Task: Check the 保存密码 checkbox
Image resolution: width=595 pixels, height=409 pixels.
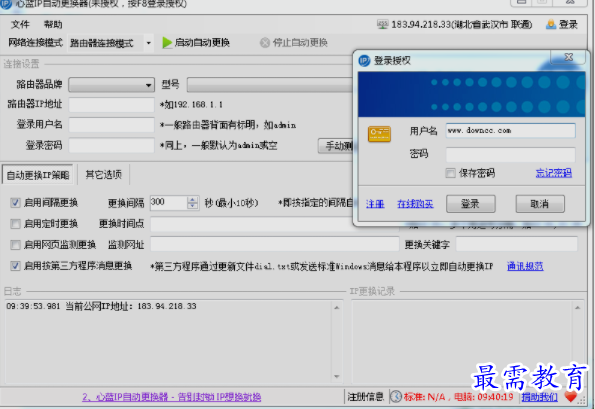Action: 450,173
